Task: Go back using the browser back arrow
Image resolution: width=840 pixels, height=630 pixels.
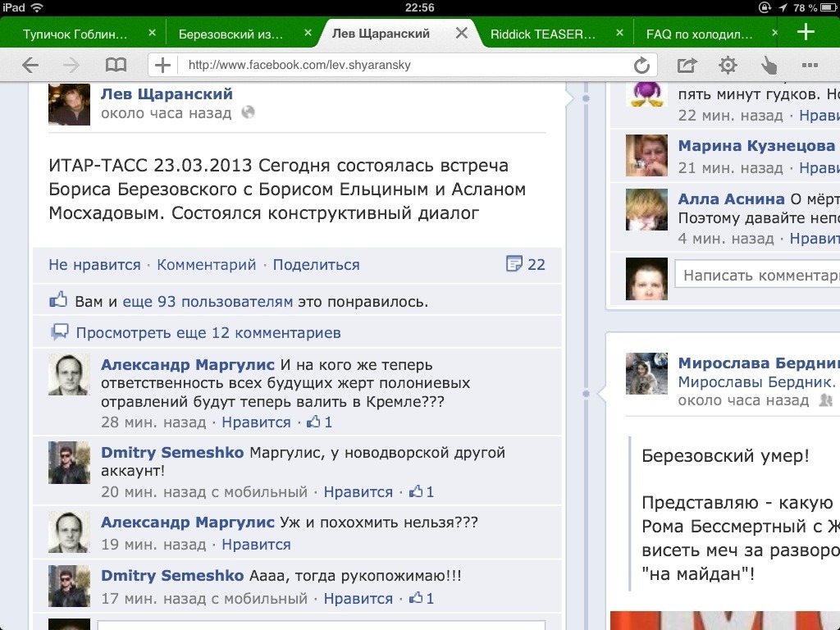Action: pos(30,66)
